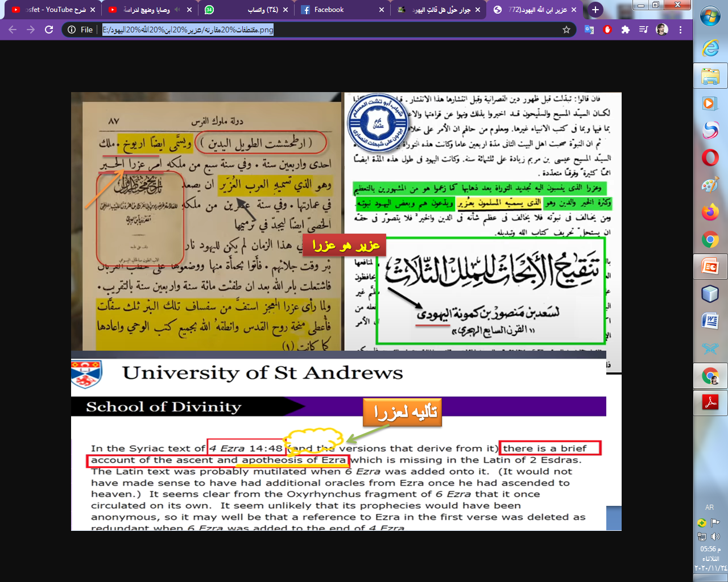Close the Facebook tab

click(x=381, y=10)
